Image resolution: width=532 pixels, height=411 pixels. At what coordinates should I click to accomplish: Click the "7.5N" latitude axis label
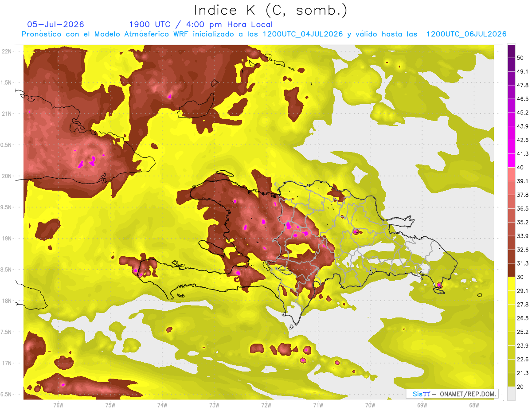click(7, 332)
